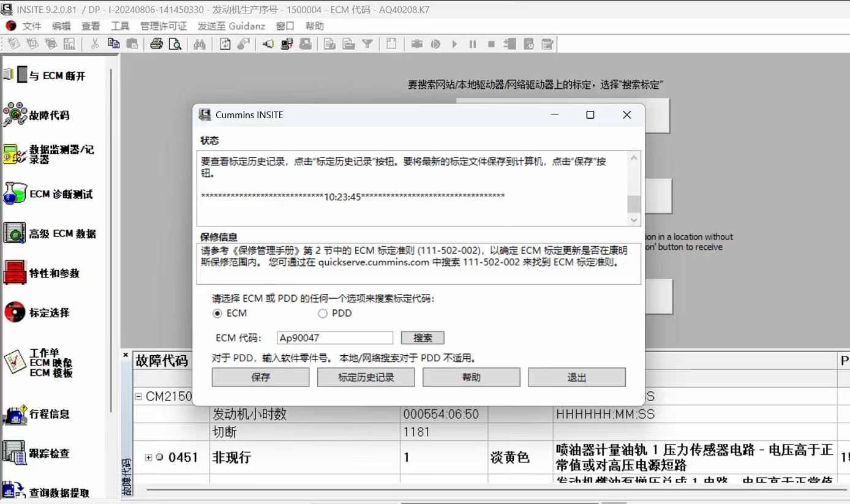850x504 pixels.
Task: Select the PDD radio button
Action: [x=323, y=314]
